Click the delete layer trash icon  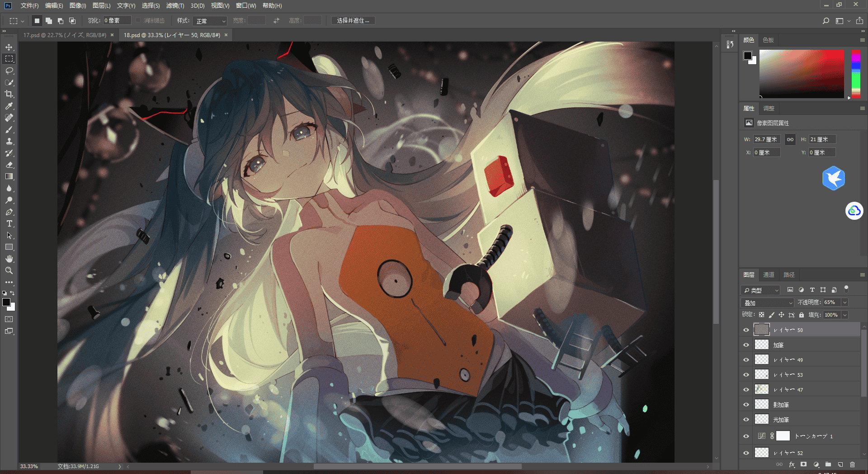pyautogui.click(x=852, y=465)
